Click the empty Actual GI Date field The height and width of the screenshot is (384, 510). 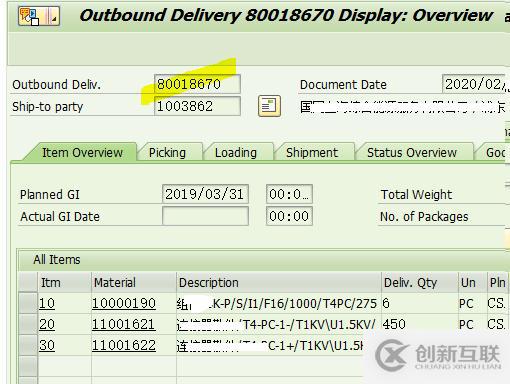tap(205, 216)
